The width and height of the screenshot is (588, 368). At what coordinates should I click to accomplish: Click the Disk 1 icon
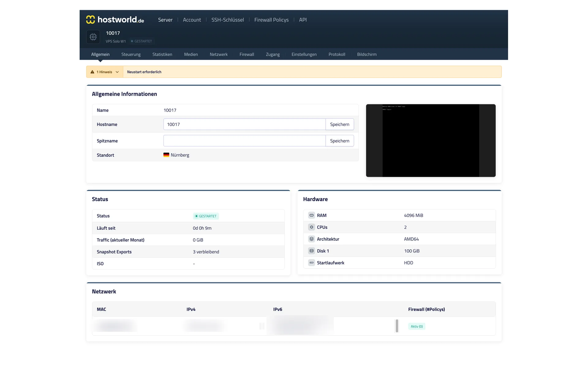pyautogui.click(x=311, y=251)
